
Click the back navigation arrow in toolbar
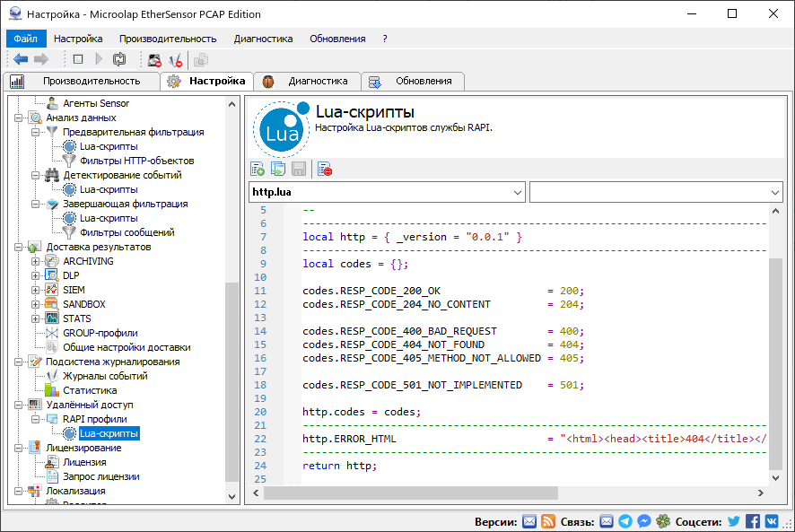tap(20, 59)
